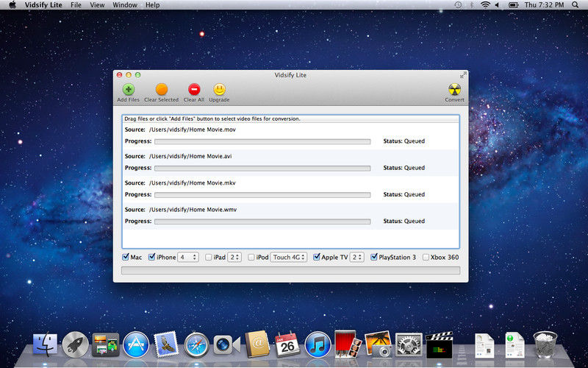Open document with green badge in dock
Viewport: 588px width, 368px height.
click(x=514, y=345)
